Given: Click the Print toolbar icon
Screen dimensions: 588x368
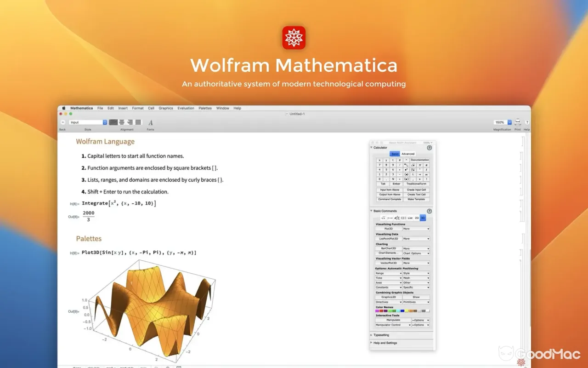Looking at the screenshot, I should [x=518, y=122].
